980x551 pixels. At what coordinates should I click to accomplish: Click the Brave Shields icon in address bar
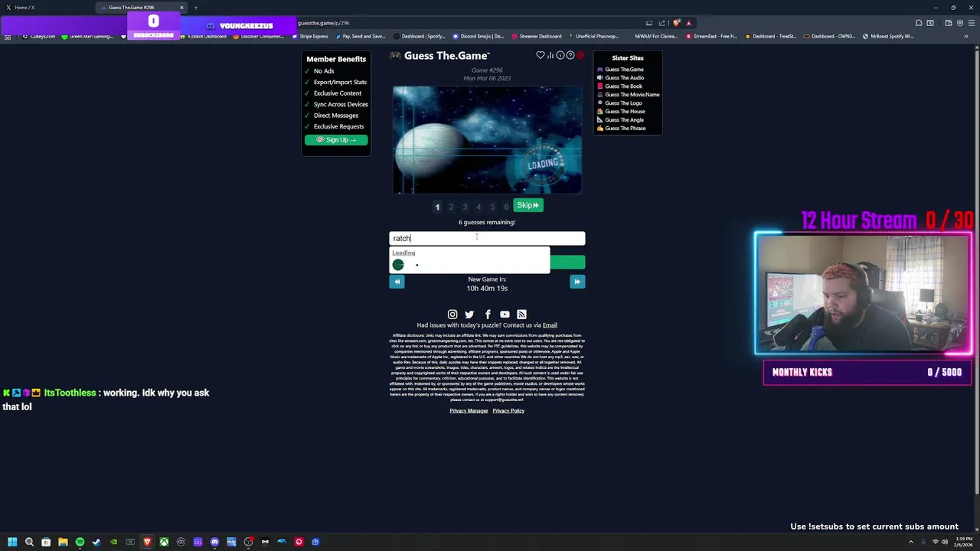(x=677, y=23)
